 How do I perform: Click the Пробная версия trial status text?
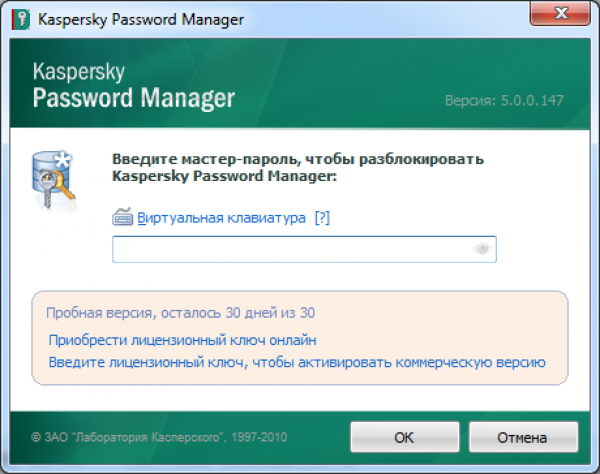point(181,312)
